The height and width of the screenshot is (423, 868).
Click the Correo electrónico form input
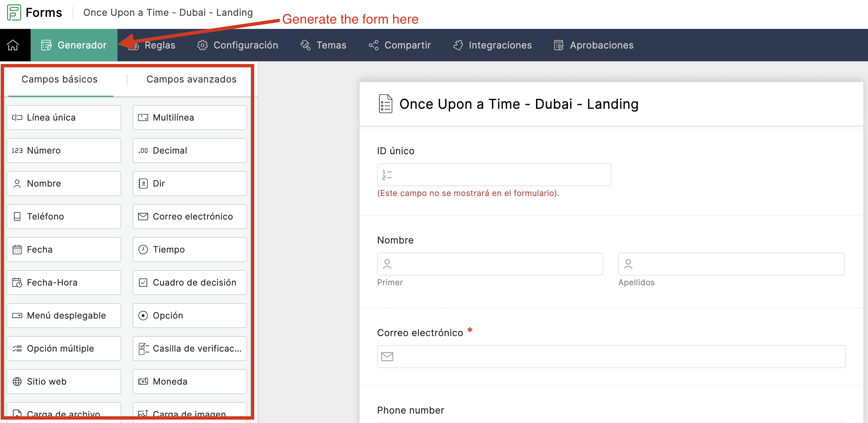[611, 356]
